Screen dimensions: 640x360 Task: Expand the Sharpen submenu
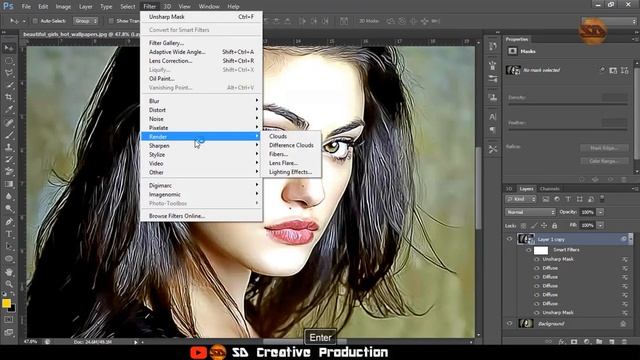pyautogui.click(x=201, y=146)
